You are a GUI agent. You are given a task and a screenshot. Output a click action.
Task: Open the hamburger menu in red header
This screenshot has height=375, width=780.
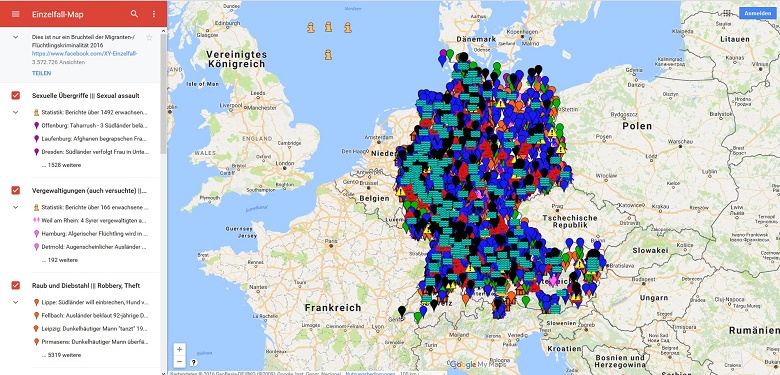point(15,13)
